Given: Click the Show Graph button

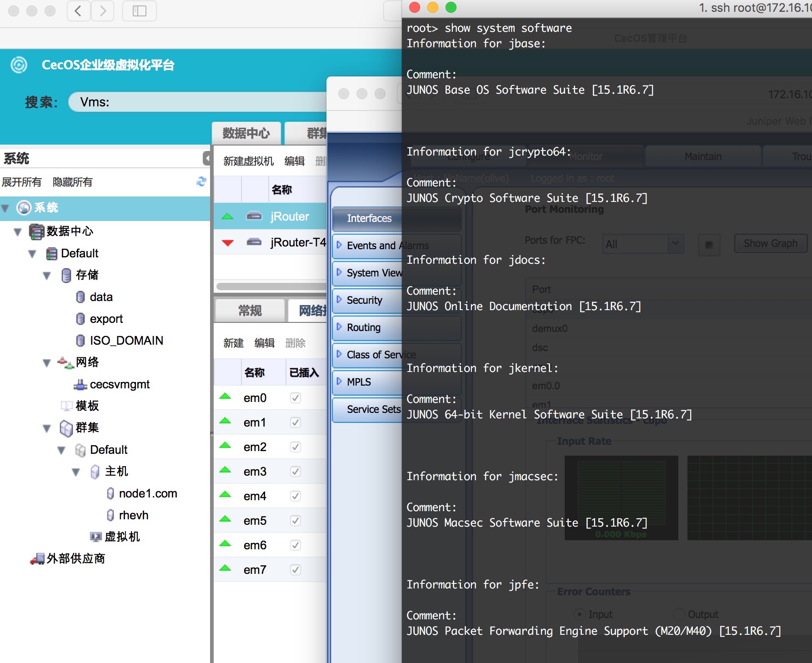Looking at the screenshot, I should (x=771, y=244).
